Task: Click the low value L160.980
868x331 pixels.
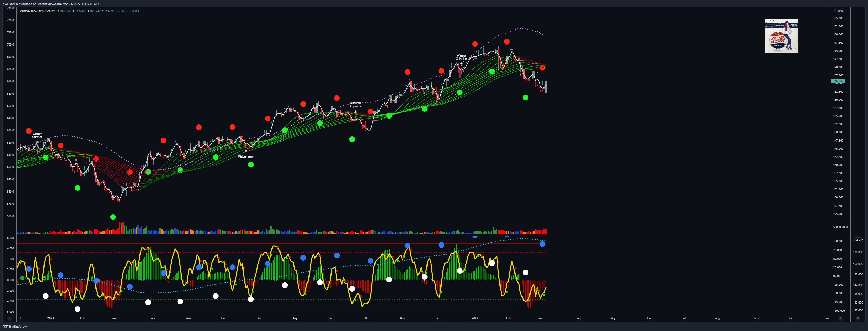Action: [x=94, y=11]
